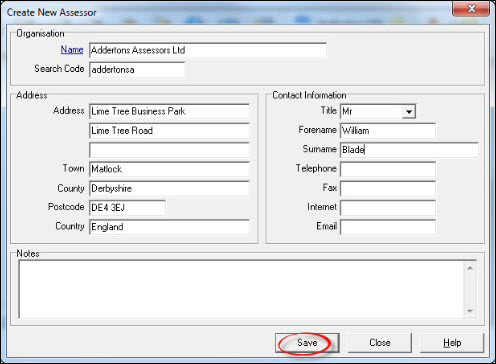The image size is (496, 364).
Task: Click the Notes scrollbar up arrow
Action: pos(470,268)
